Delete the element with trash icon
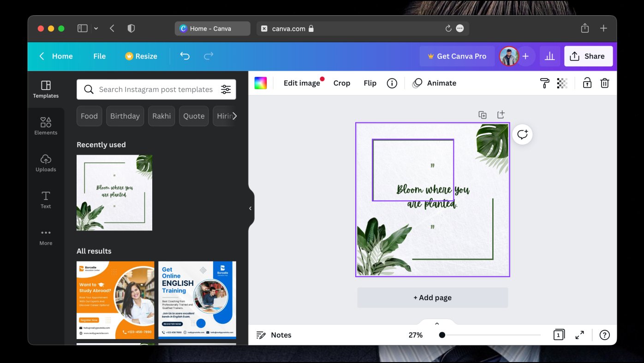Screen dimensions: 644x363 [x=604, y=83]
